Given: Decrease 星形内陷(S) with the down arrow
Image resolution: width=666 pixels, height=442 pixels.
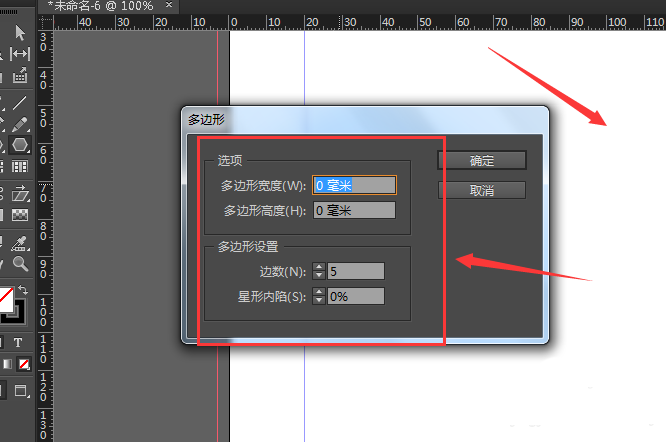Looking at the screenshot, I should point(319,300).
